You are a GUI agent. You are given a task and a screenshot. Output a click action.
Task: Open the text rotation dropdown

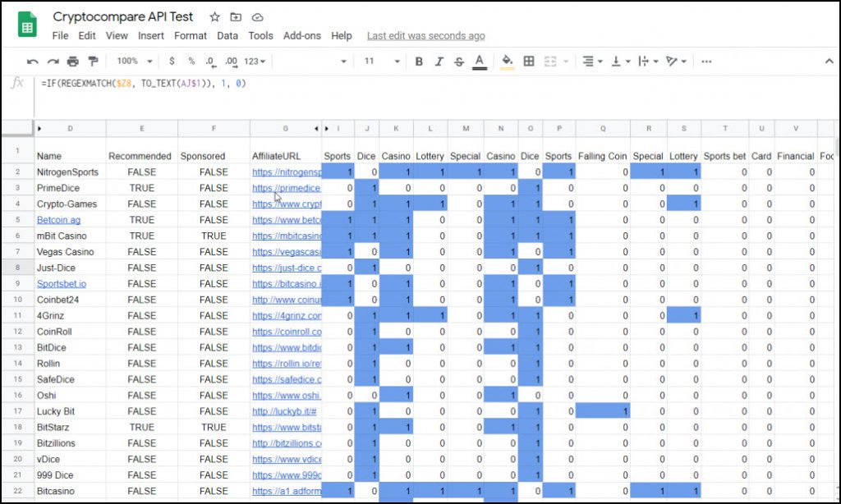(x=676, y=62)
